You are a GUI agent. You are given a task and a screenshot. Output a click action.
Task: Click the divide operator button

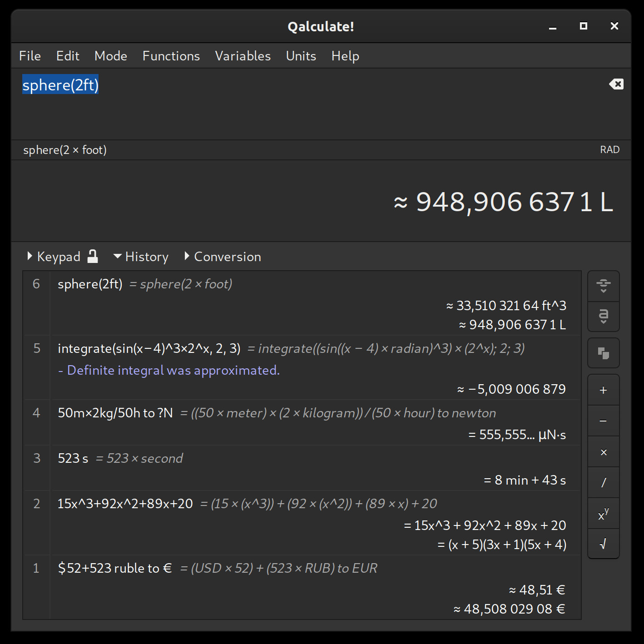(604, 482)
